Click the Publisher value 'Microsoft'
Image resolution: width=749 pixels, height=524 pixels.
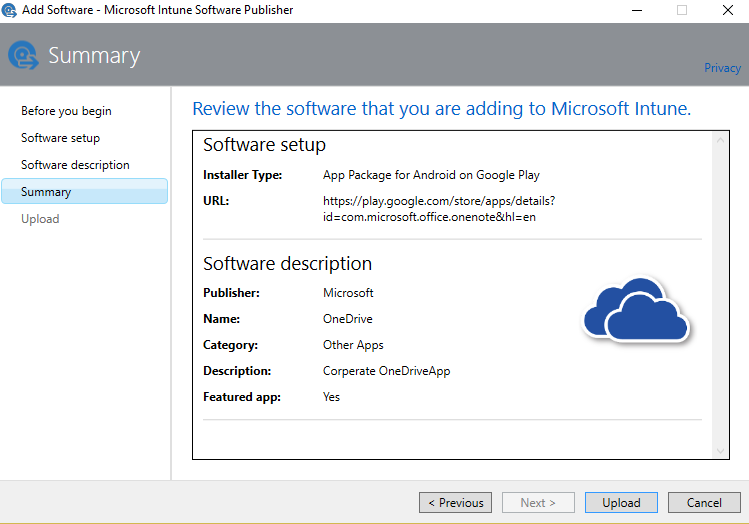tap(348, 293)
